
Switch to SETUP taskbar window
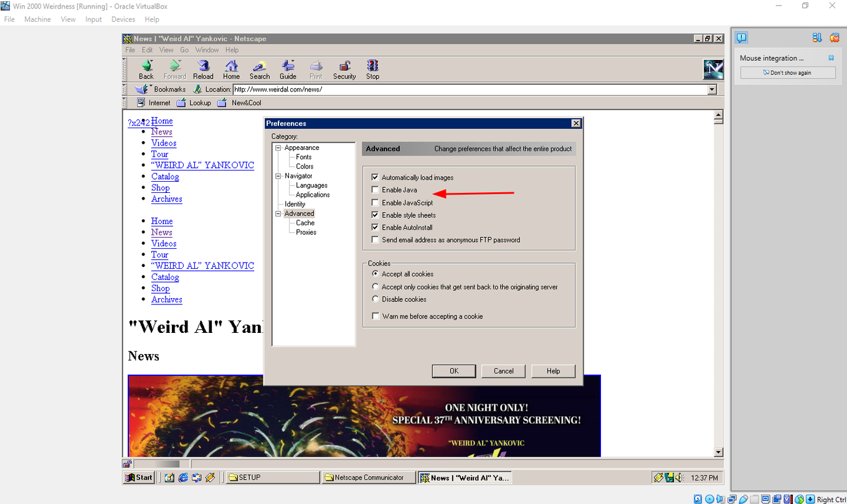point(272,477)
